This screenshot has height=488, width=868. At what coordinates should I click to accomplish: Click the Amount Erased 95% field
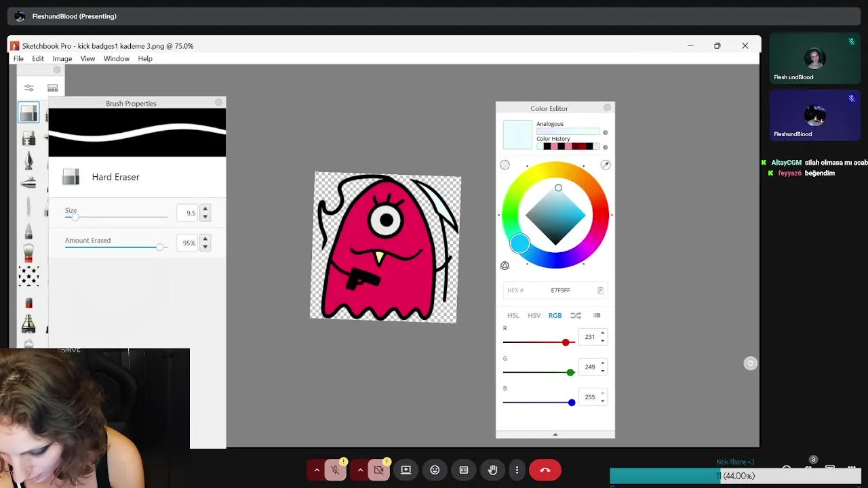tap(187, 243)
